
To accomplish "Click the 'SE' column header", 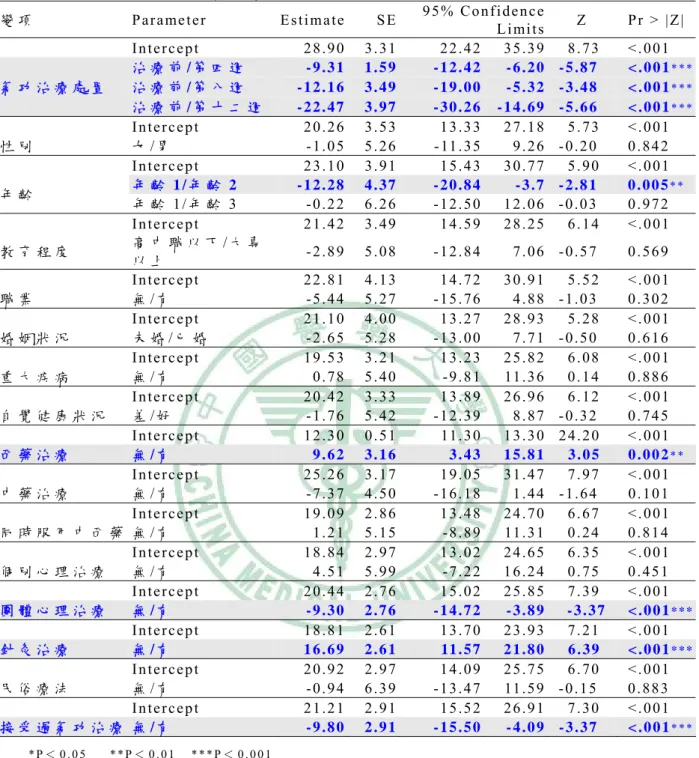I will [386, 20].
